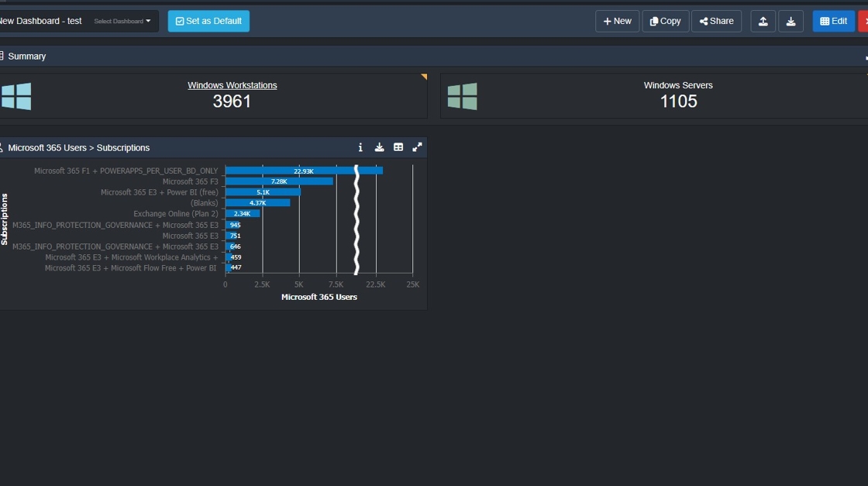Copy the current dashboard
The height and width of the screenshot is (486, 868).
(x=666, y=21)
